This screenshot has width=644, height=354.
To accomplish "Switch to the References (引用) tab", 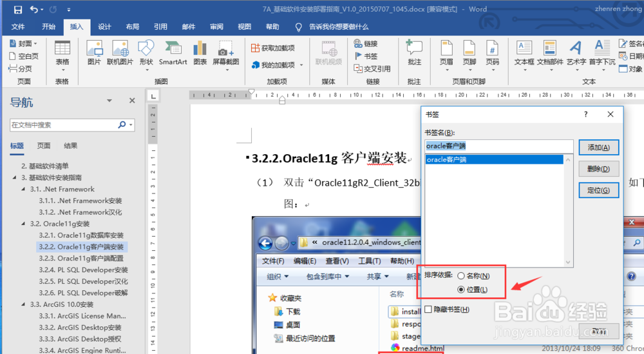I will [x=160, y=26].
